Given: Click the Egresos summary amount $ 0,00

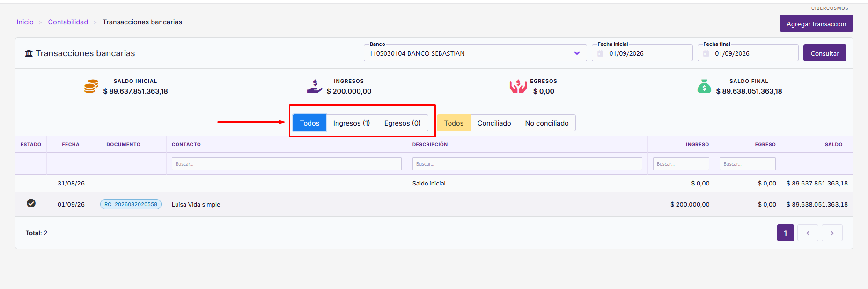Looking at the screenshot, I should pos(544,91).
